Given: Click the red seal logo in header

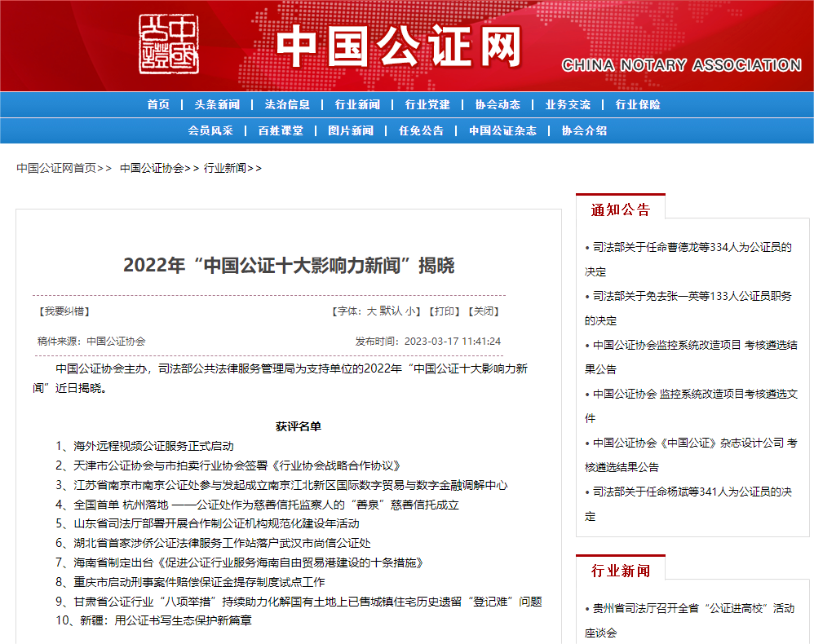Looking at the screenshot, I should pos(169,43).
